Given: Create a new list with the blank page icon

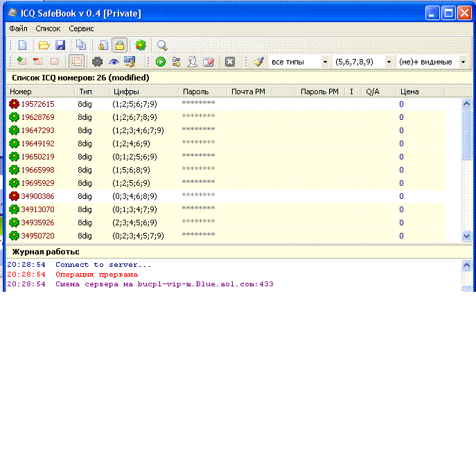Looking at the screenshot, I should point(22,45).
